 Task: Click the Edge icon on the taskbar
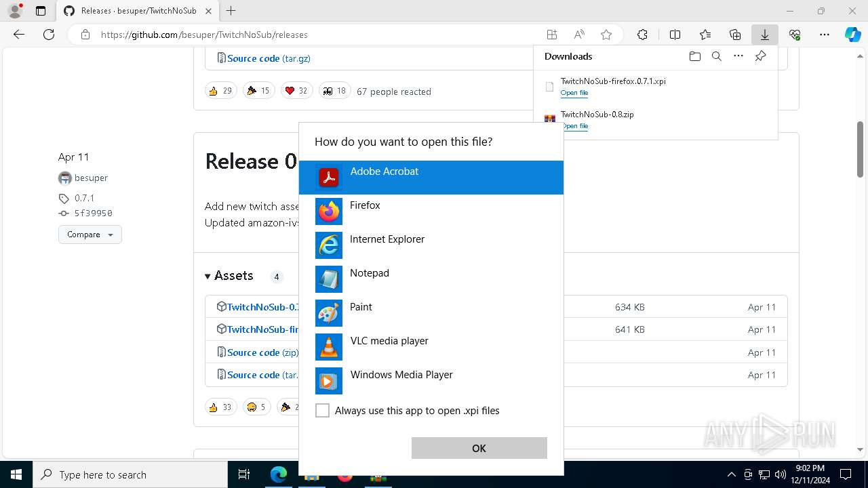(x=279, y=474)
